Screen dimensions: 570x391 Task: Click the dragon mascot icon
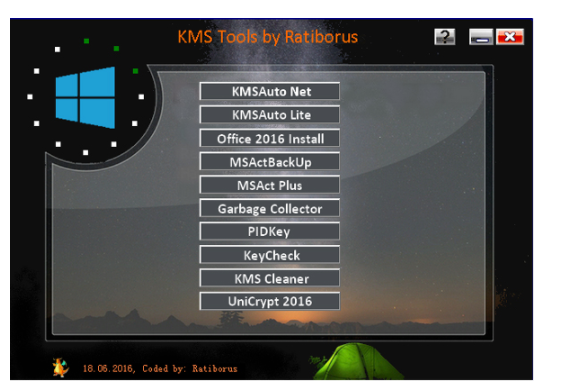(x=60, y=367)
